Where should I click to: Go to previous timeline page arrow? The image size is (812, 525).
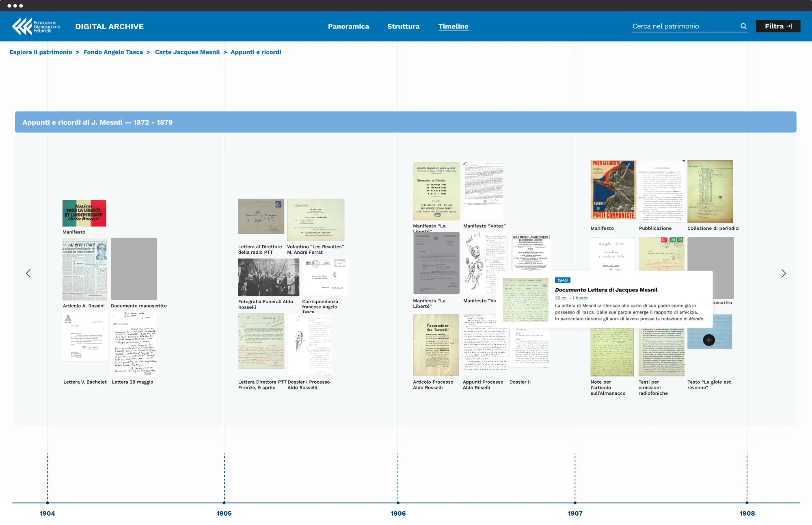coord(28,273)
